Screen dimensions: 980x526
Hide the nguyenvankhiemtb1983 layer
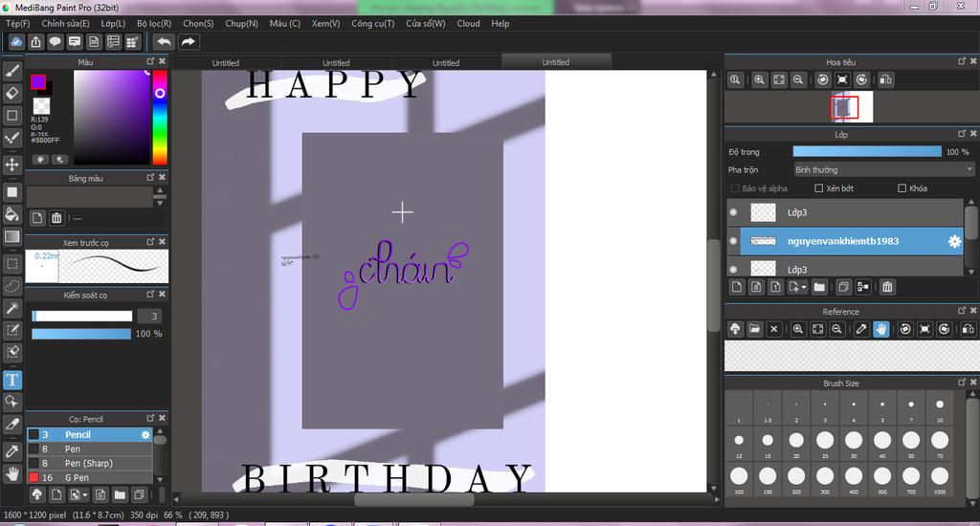[734, 241]
